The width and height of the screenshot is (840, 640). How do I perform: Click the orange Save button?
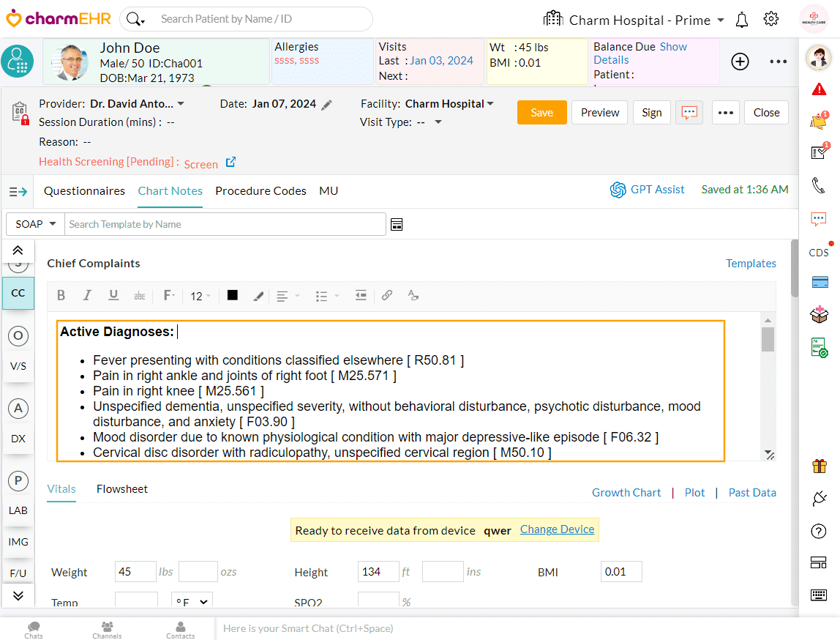[541, 113]
